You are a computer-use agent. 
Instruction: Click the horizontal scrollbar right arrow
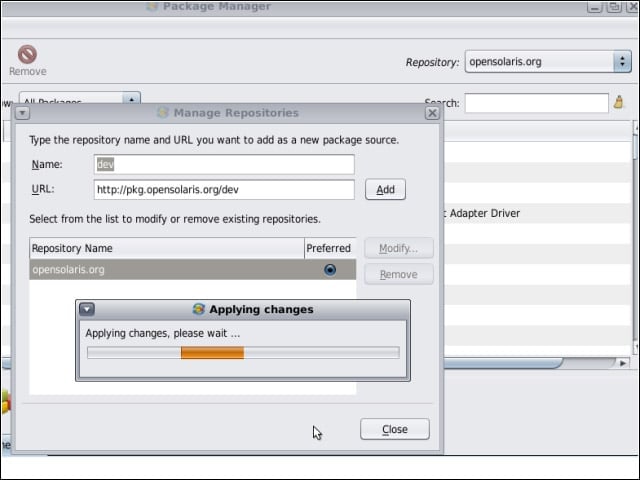point(623,363)
